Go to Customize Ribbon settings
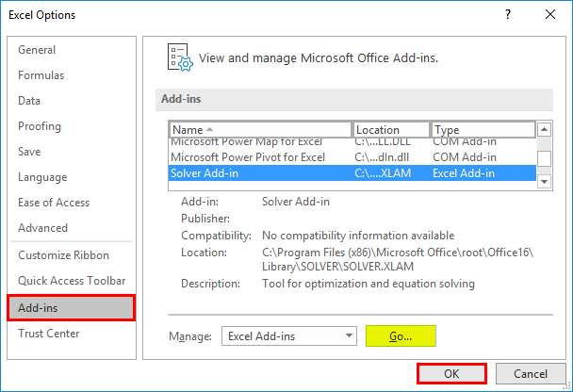Image resolution: width=573 pixels, height=392 pixels. click(x=63, y=255)
